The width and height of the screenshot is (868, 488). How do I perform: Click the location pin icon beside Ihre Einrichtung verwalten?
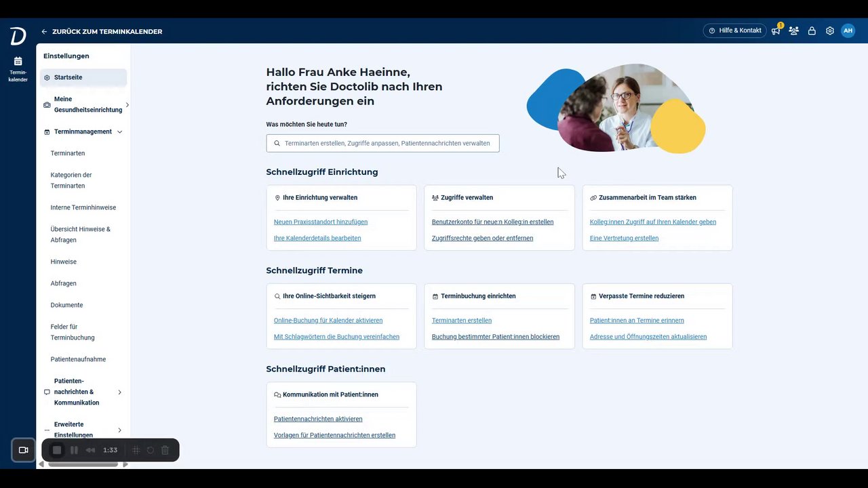pos(277,198)
